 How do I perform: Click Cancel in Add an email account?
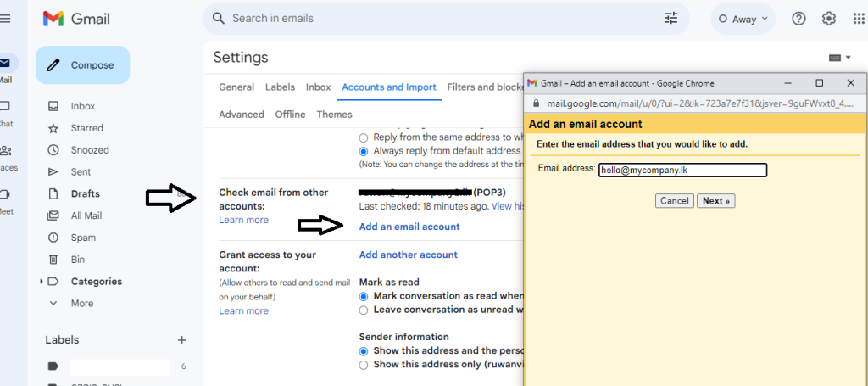674,201
